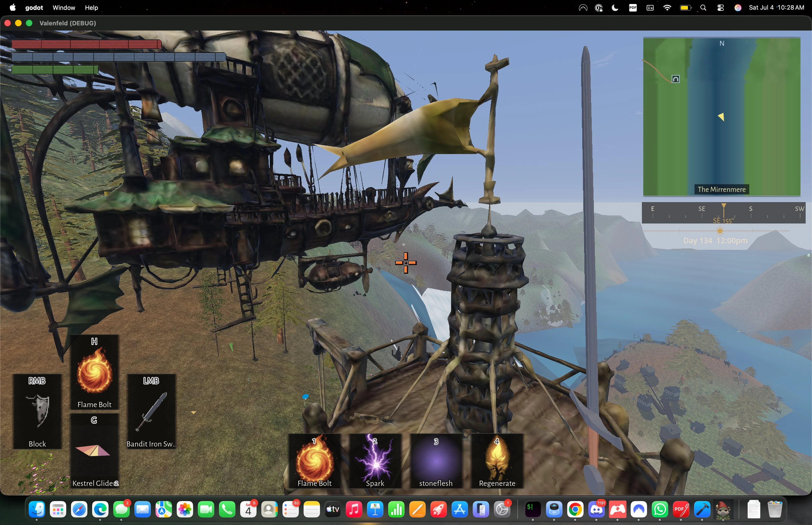Open Finder from the Dock

37,509
